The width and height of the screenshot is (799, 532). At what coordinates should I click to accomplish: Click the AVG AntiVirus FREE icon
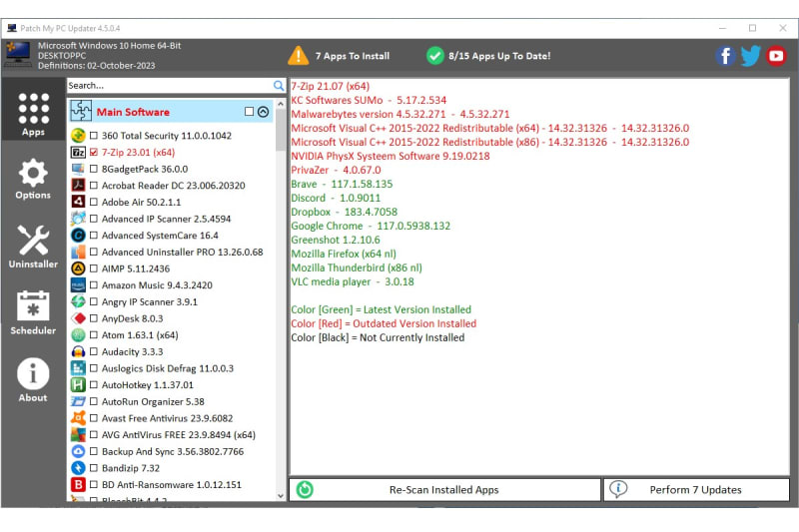point(78,435)
